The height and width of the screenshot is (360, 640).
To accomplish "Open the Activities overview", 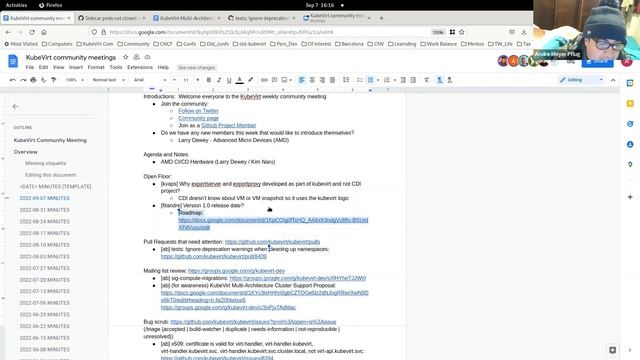I will point(16,5).
